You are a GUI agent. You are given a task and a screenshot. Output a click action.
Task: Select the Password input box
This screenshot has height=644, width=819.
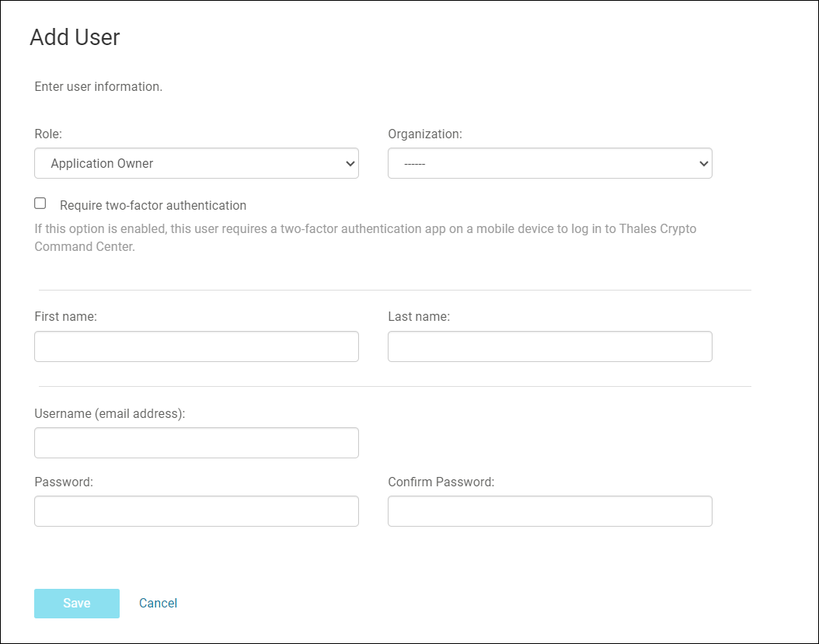(196, 511)
